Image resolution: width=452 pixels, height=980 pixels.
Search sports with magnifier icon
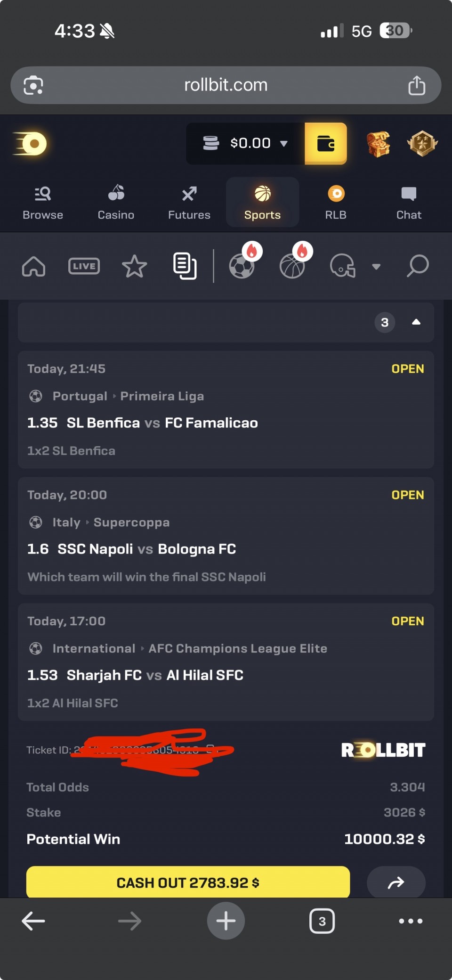[x=417, y=266]
